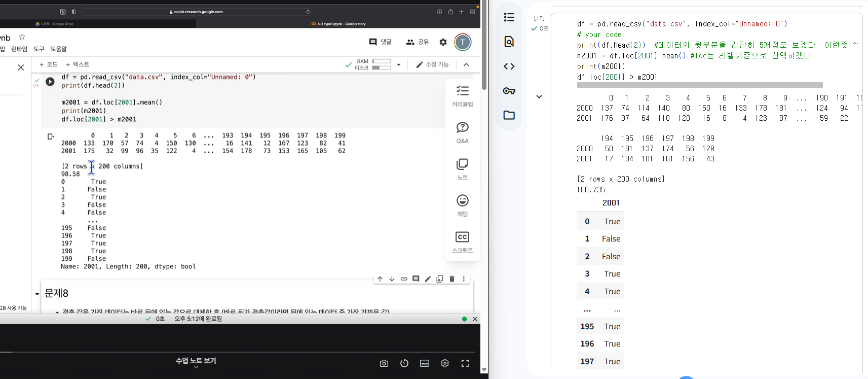The height and width of the screenshot is (379, 868).
Task: Open the Q&A panel
Action: click(462, 133)
